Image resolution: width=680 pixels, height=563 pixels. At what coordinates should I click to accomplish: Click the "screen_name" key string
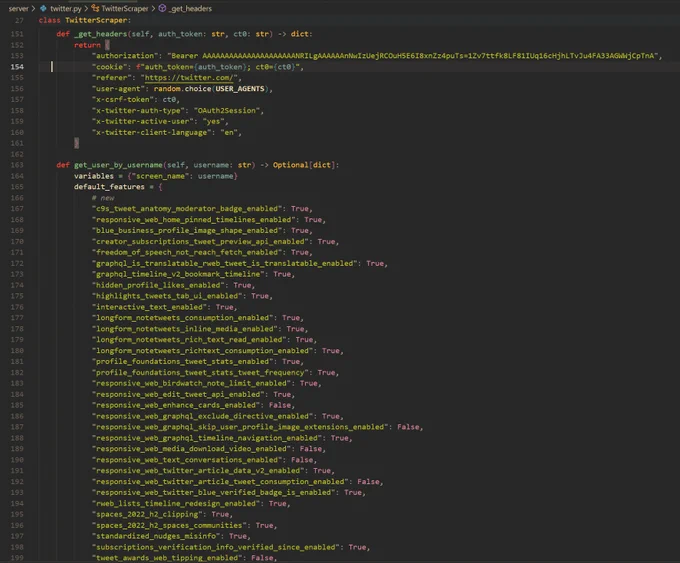pyautogui.click(x=160, y=176)
